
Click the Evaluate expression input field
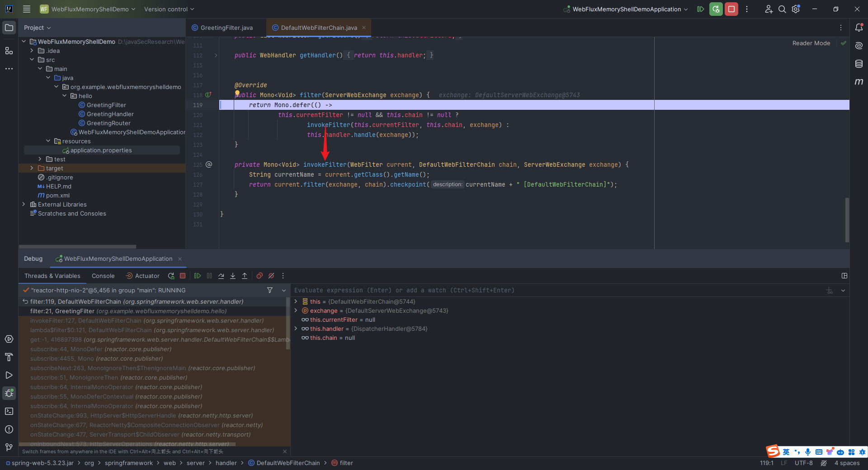[x=558, y=290]
